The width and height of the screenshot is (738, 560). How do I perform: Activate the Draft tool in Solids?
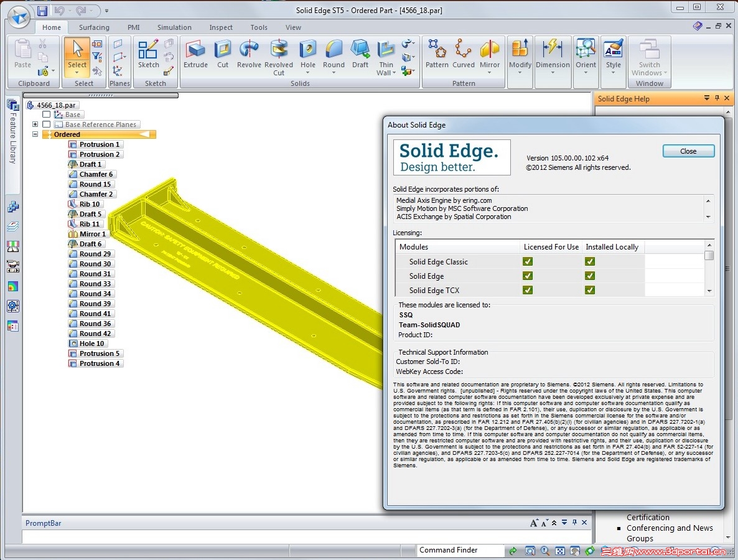[360, 55]
